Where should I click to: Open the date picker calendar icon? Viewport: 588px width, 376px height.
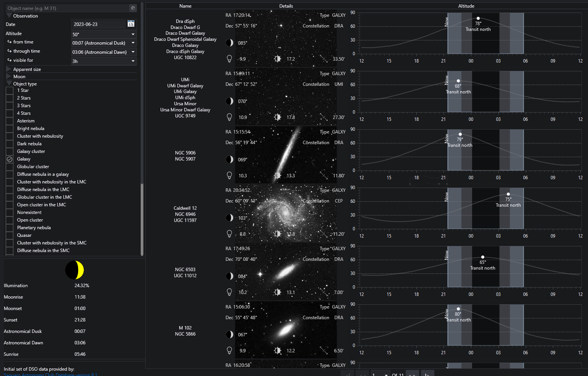(x=131, y=24)
